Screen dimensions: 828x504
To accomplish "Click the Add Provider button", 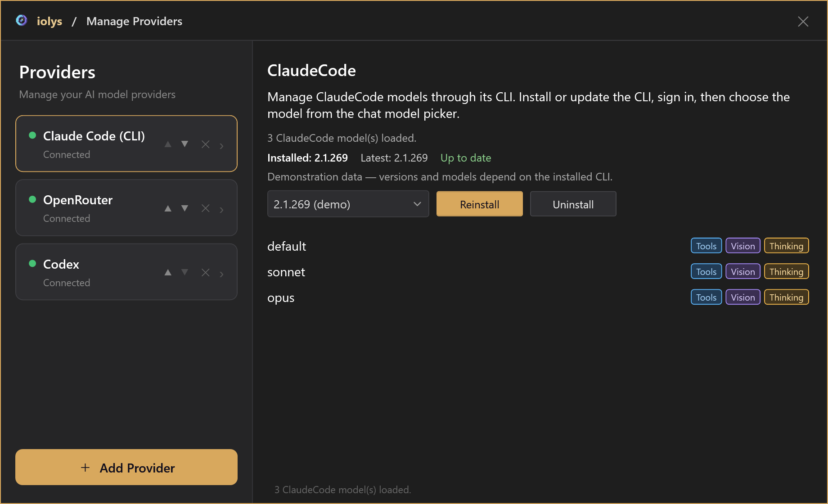I will pos(126,467).
